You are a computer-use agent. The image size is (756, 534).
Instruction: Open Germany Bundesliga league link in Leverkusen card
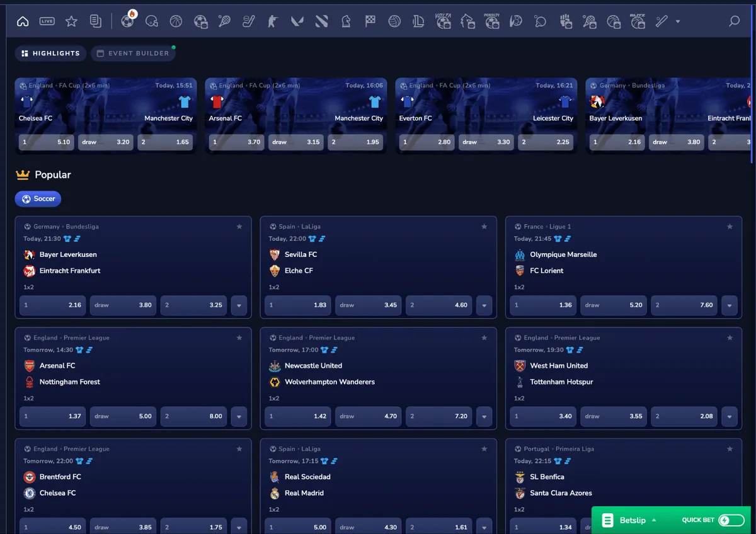[x=66, y=227]
